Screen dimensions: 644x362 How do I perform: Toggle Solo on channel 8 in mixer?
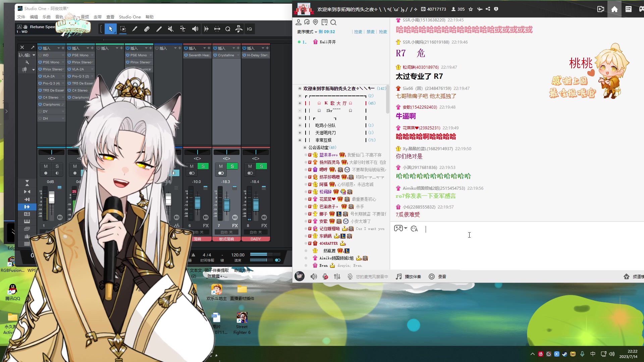click(261, 166)
